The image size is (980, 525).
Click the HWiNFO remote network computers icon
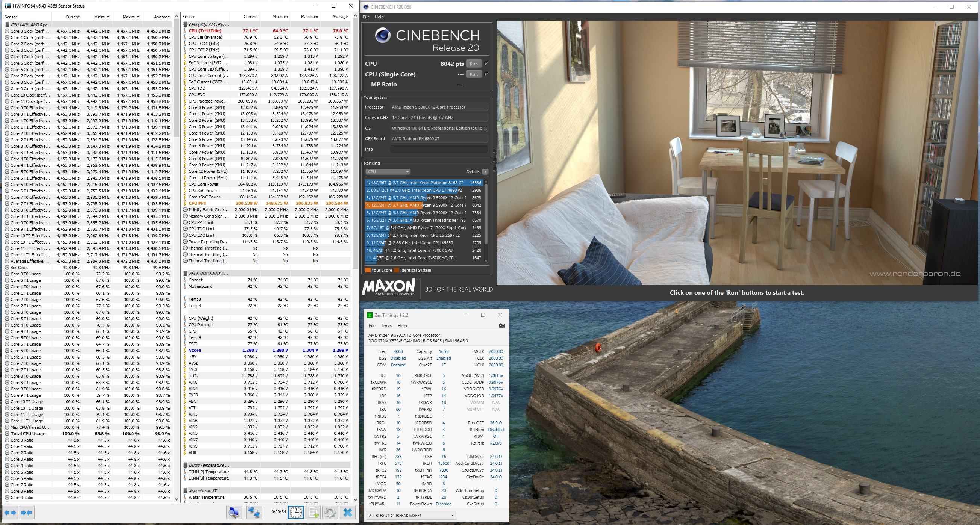click(x=254, y=513)
